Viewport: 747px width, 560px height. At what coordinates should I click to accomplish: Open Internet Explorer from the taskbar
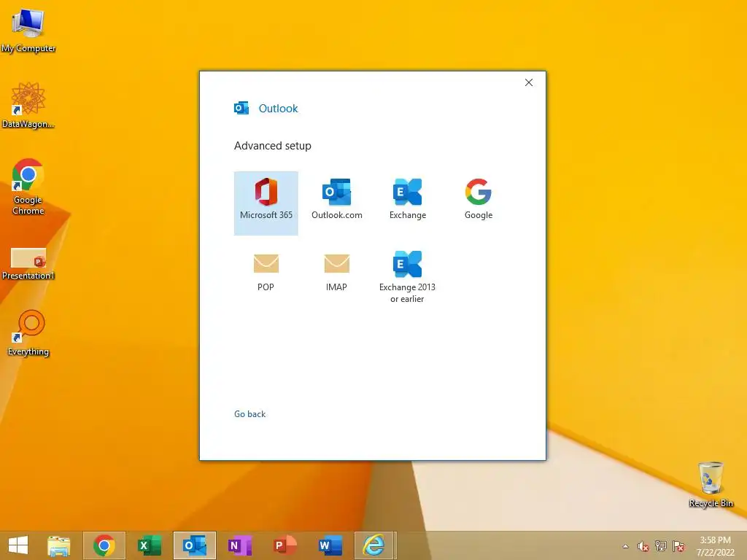[374, 545]
